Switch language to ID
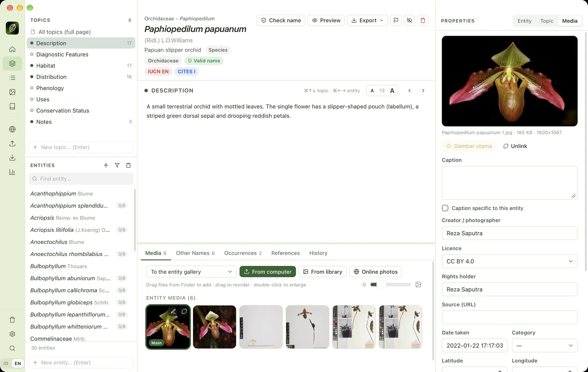Image resolution: width=588 pixels, height=372 pixels. pos(6,364)
